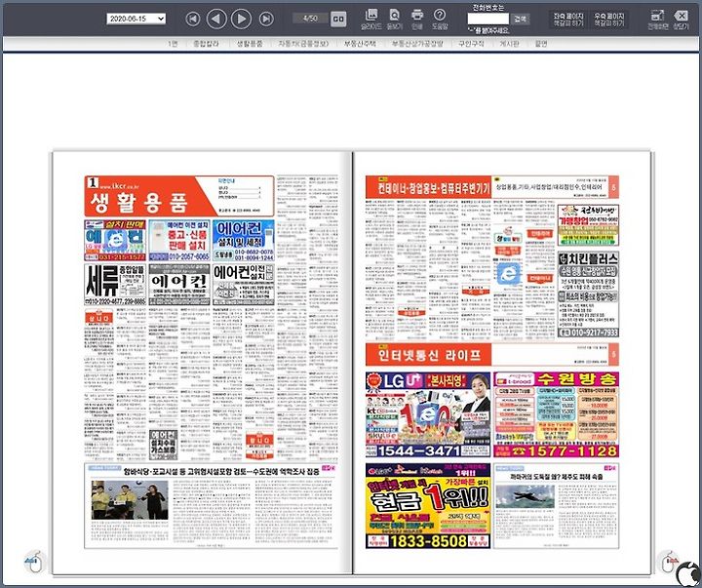Click the 중고·신품 판매 설치 ad
702x588 pixels.
(179, 241)
